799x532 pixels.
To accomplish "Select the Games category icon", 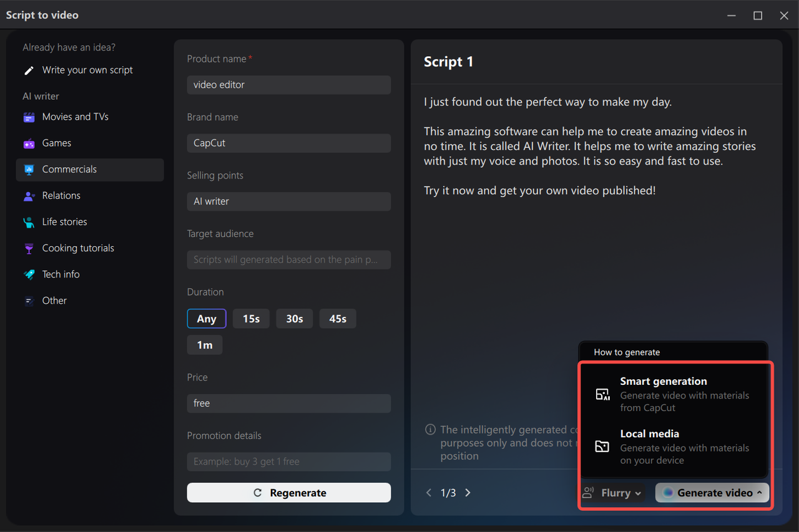I will coord(29,143).
